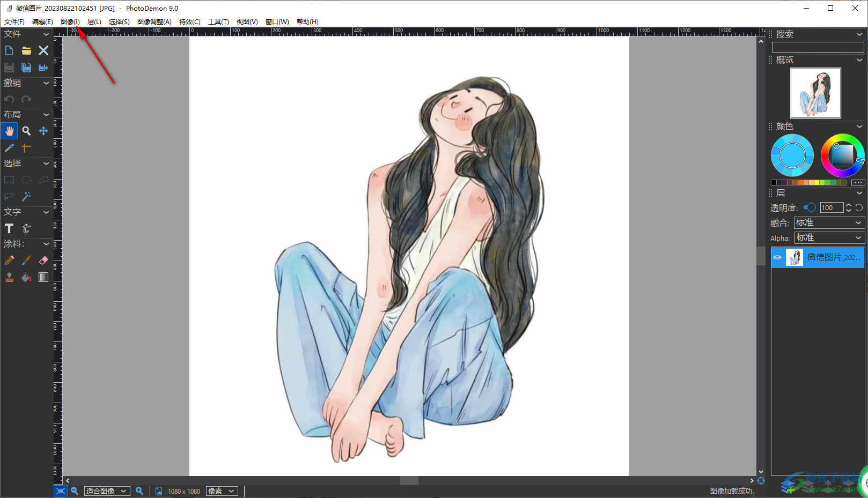868x498 pixels.
Task: Open the 图像(I) menu
Action: click(x=70, y=22)
